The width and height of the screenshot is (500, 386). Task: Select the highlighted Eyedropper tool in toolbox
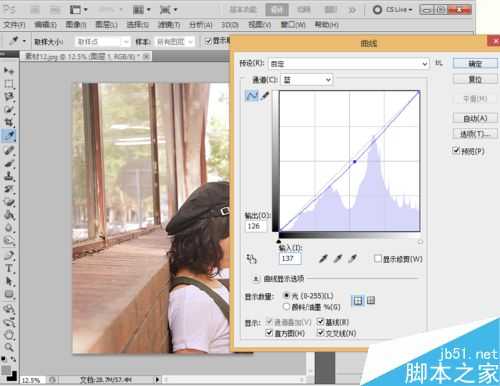tap(9, 135)
